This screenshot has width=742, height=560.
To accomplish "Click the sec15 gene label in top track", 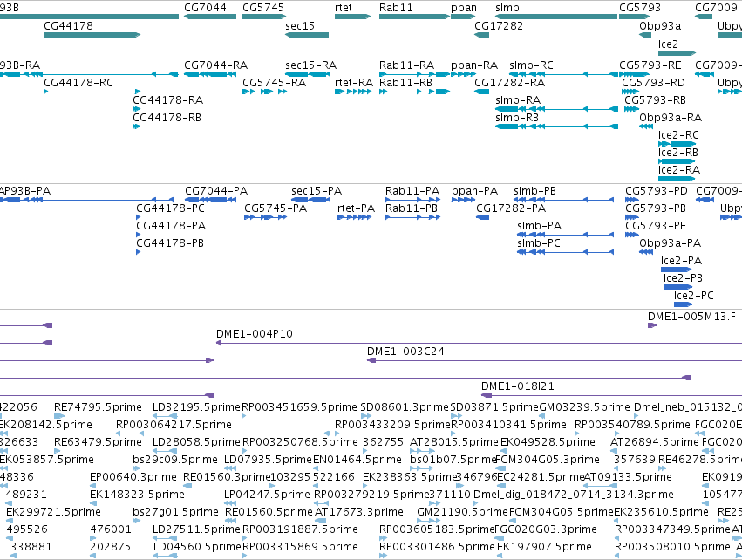I will click(300, 25).
